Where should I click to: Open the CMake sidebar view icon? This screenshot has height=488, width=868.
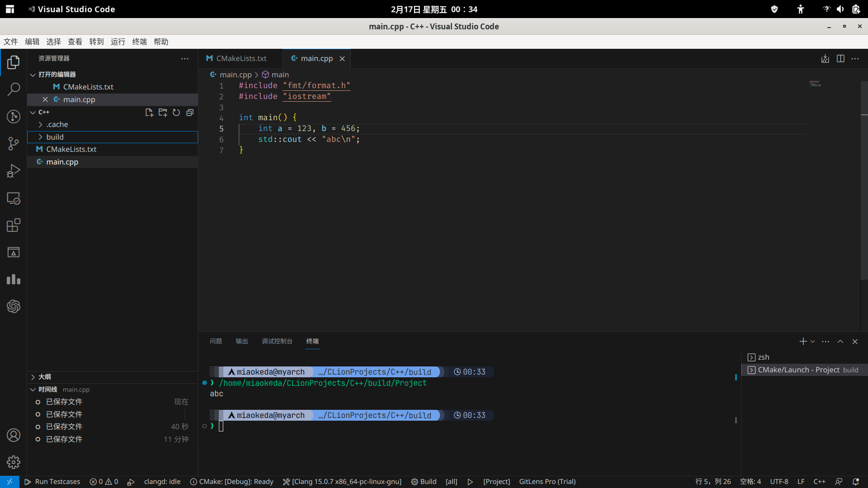[x=14, y=252]
